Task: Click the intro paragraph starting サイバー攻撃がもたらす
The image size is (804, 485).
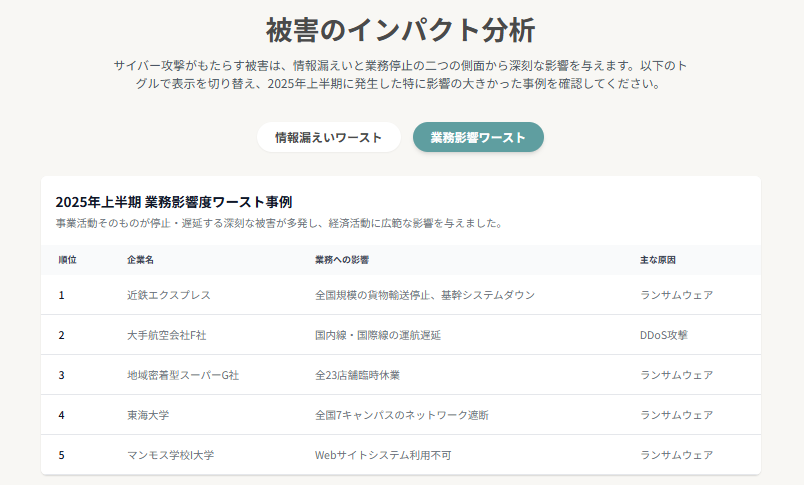Action: [400, 74]
